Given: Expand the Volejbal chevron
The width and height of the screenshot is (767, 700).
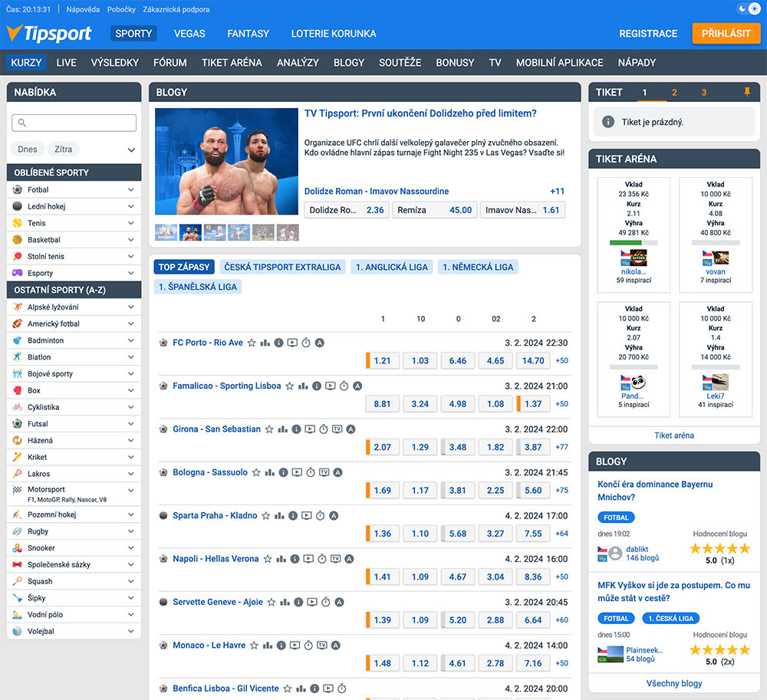Looking at the screenshot, I should point(130,630).
